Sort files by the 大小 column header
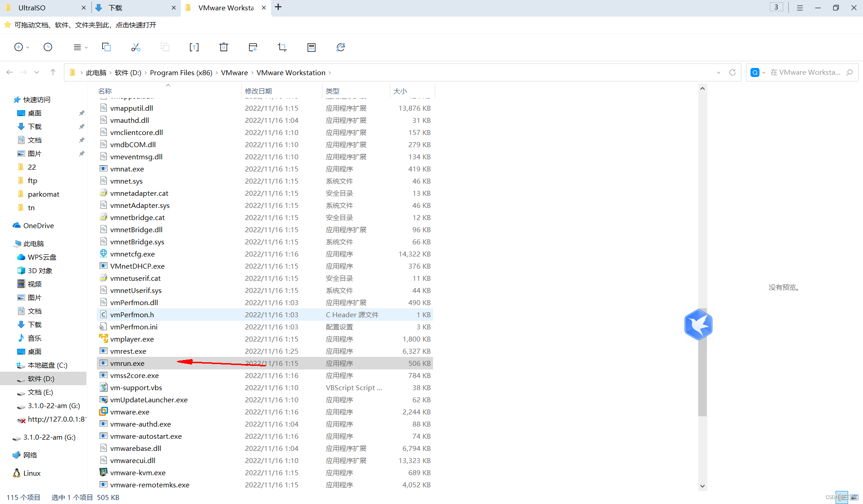Image resolution: width=863 pixels, height=504 pixels. (x=400, y=90)
